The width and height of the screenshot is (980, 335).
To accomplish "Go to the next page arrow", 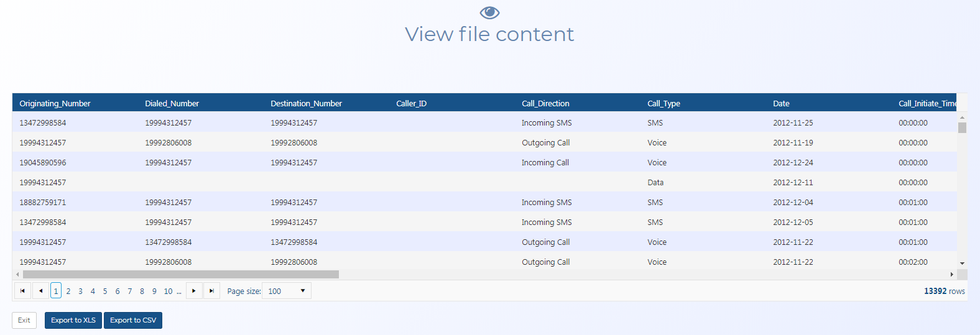I will (194, 291).
